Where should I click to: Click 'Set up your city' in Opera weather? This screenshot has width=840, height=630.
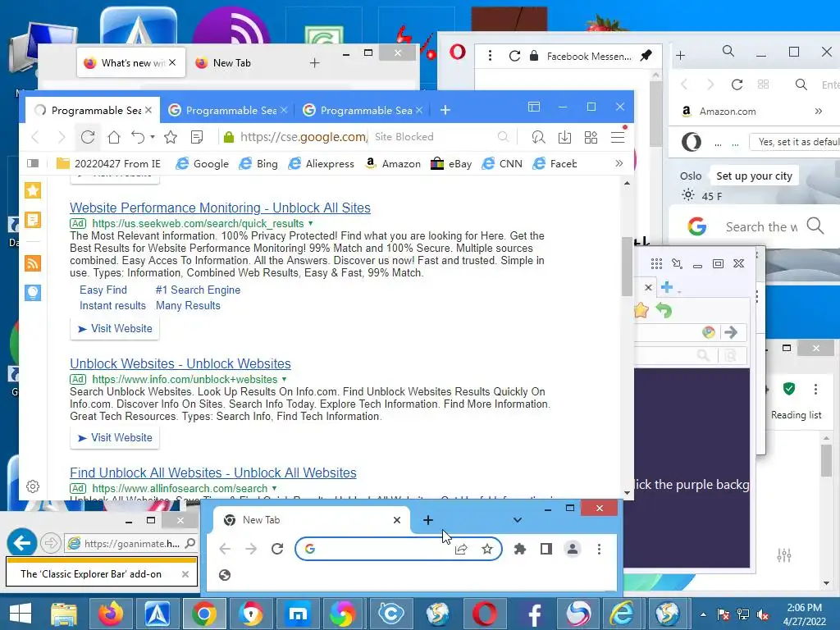[755, 176]
